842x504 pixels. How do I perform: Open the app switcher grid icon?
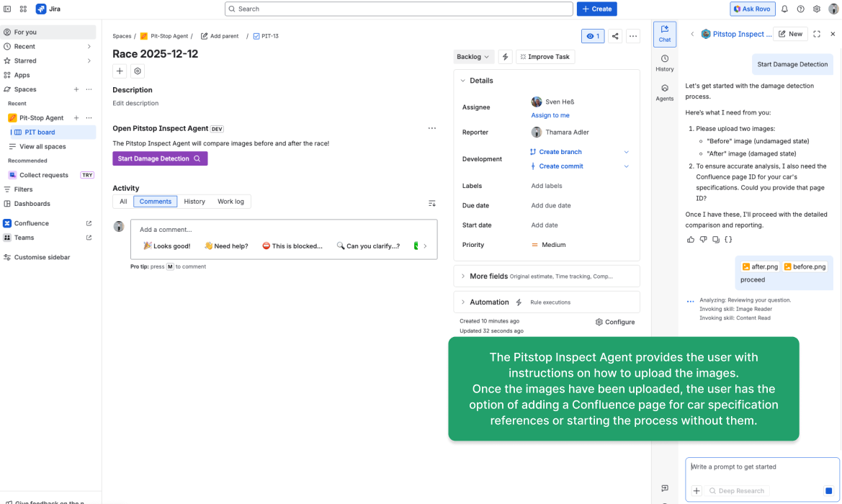23,9
